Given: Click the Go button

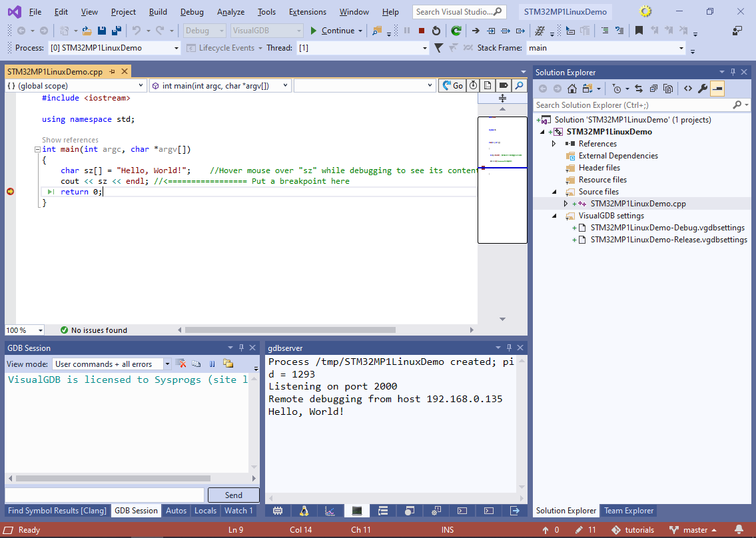Looking at the screenshot, I should point(452,85).
